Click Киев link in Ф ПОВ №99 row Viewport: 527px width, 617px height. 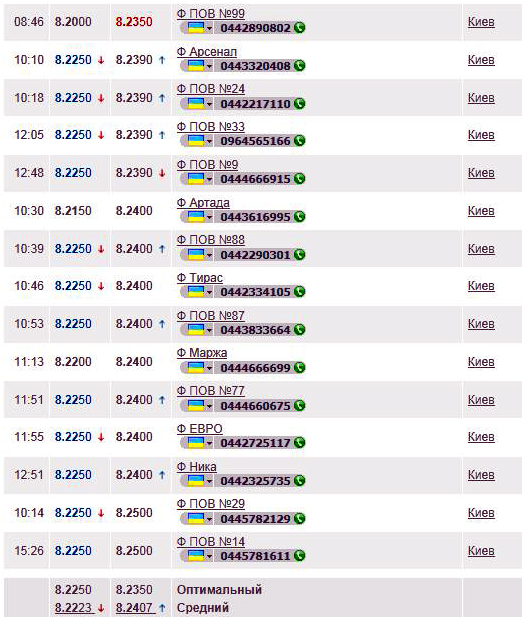481,22
